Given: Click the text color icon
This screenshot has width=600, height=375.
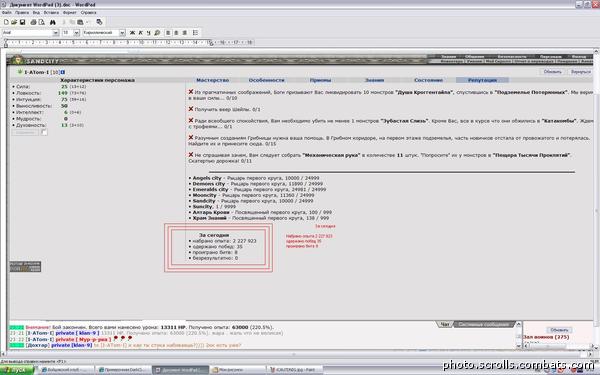Looking at the screenshot, I should pos(157,33).
